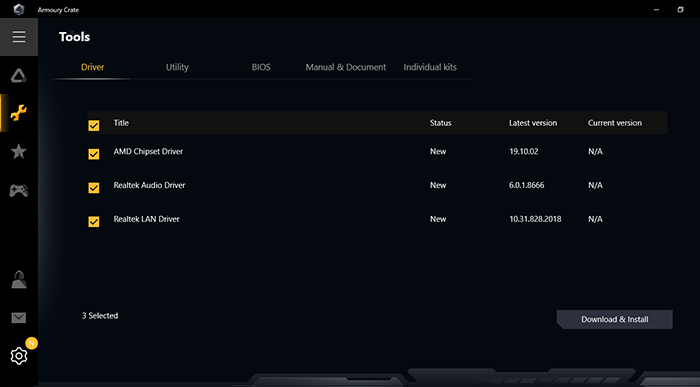The width and height of the screenshot is (700, 387).
Task: Click the New status for Realtek Audio Driver
Action: pos(438,185)
